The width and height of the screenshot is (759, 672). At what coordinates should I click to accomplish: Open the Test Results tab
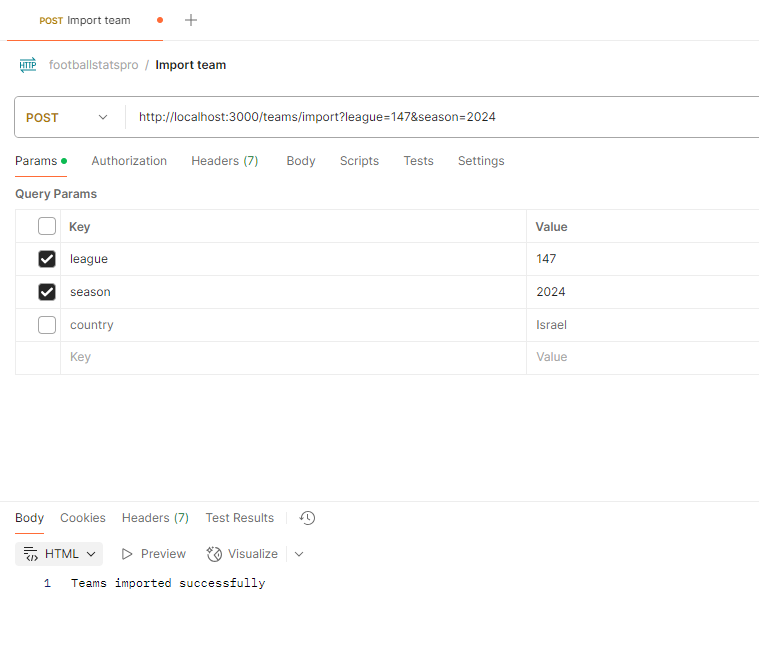tap(239, 518)
